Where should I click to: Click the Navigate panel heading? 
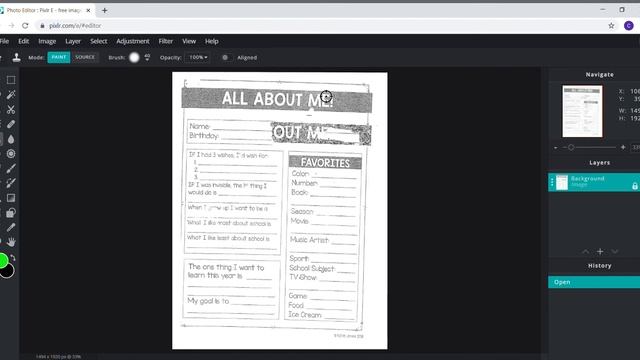pyautogui.click(x=599, y=75)
